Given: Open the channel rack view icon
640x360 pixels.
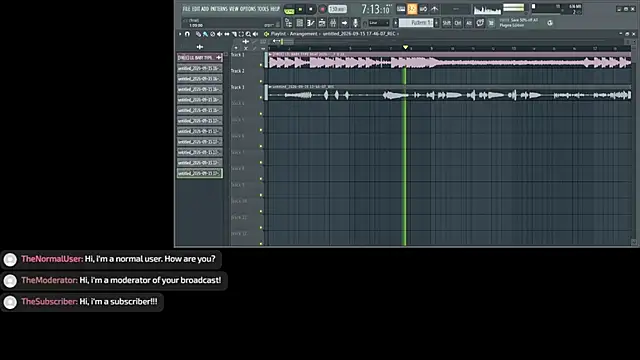Looking at the screenshot, I should [311, 23].
